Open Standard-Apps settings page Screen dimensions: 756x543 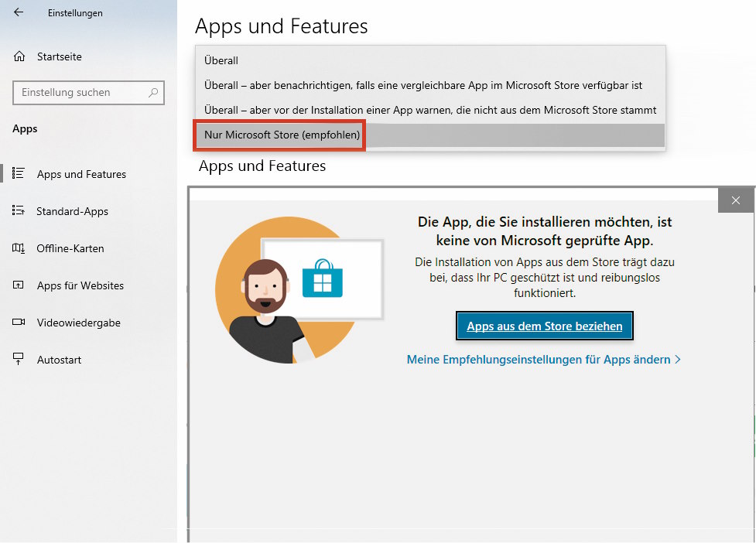coord(72,211)
